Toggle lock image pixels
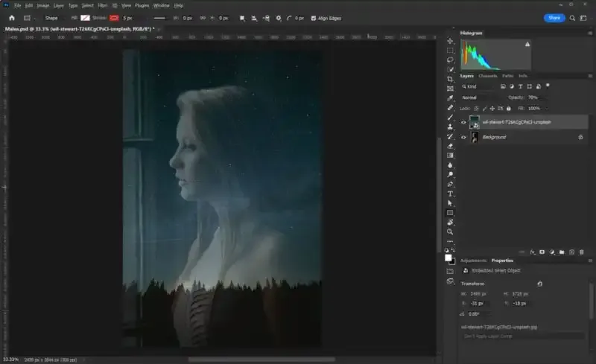Viewport: 596px width, 364px height. coord(484,108)
